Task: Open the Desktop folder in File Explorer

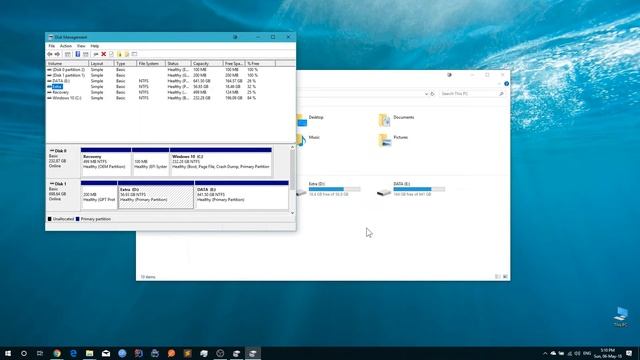Action: point(311,120)
